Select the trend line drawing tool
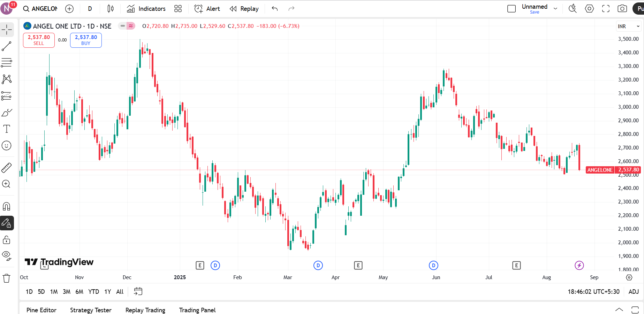The width and height of the screenshot is (644, 314). pos(7,46)
